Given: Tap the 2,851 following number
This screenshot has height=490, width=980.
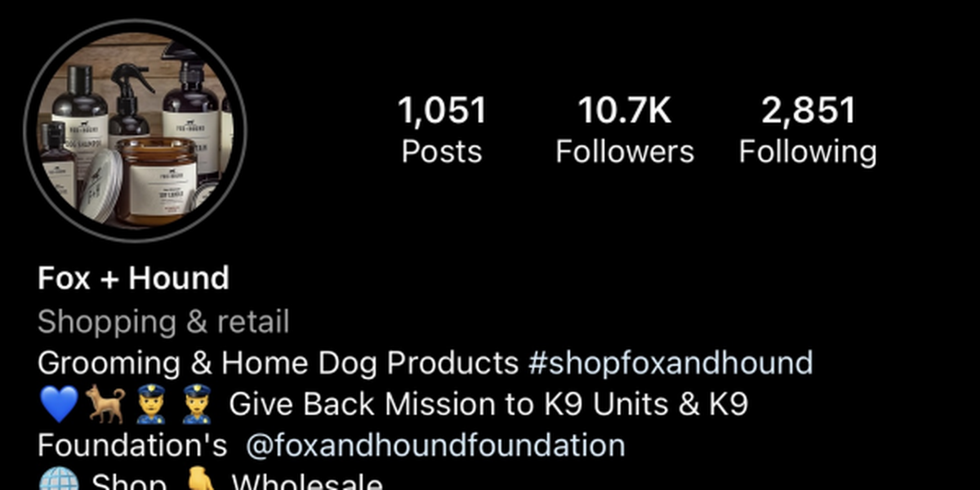Looking at the screenshot, I should 808,110.
